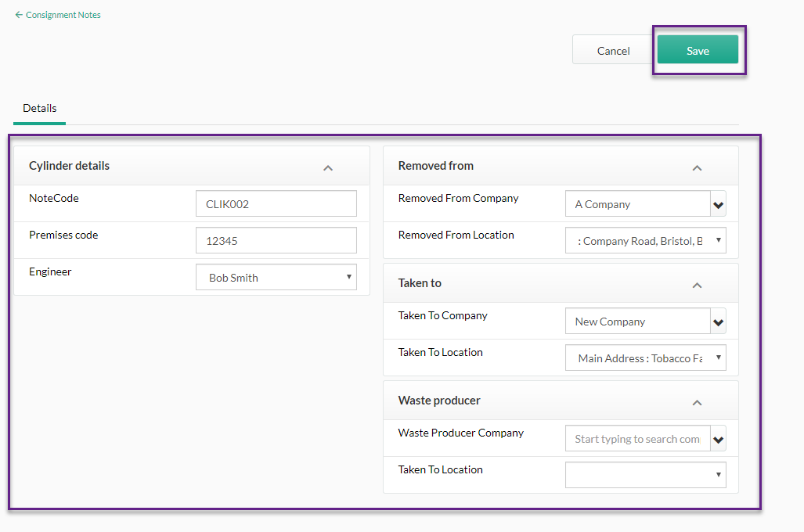Save the consignment note

pyautogui.click(x=697, y=49)
